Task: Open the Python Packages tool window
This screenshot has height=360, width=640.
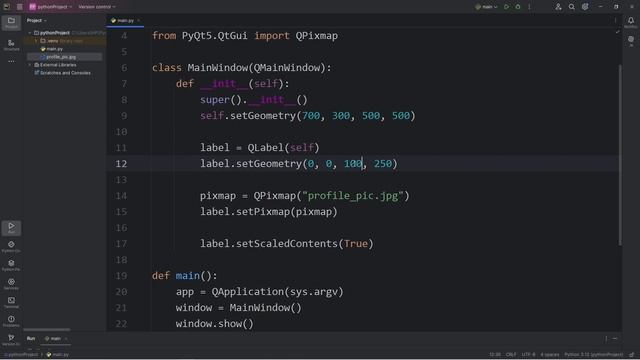Action: click(11, 265)
